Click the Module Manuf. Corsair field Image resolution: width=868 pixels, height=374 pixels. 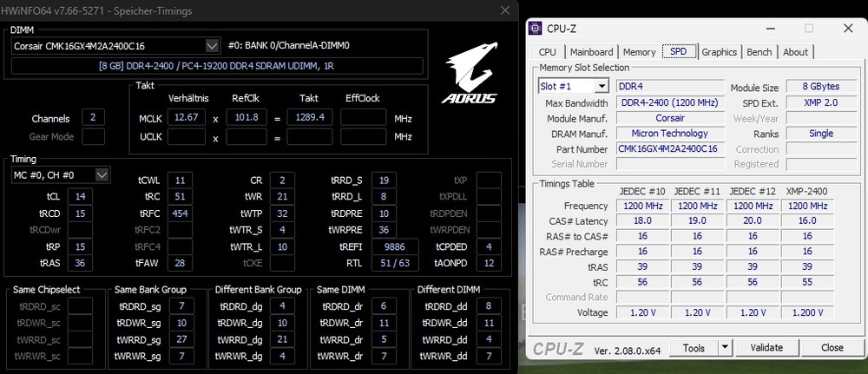(x=670, y=118)
